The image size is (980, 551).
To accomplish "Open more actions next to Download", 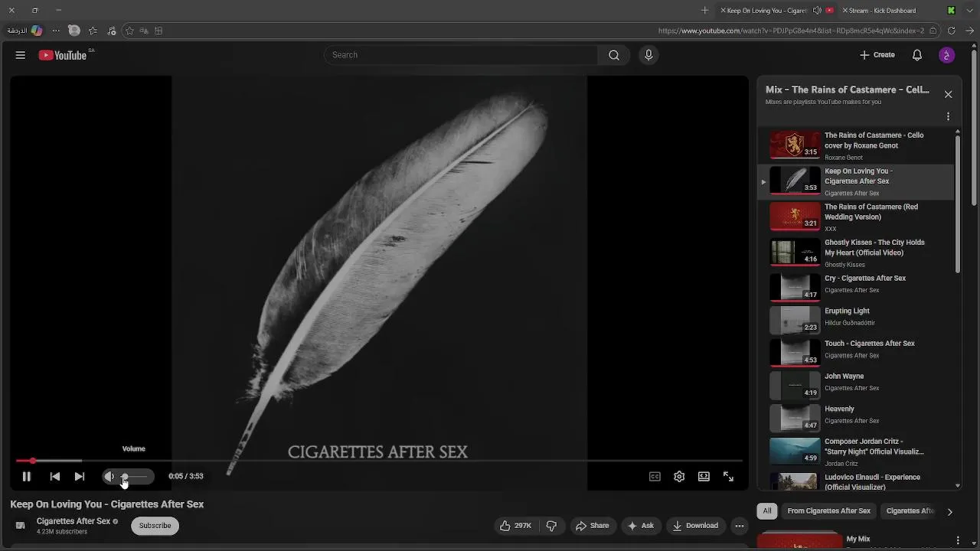I will (739, 526).
